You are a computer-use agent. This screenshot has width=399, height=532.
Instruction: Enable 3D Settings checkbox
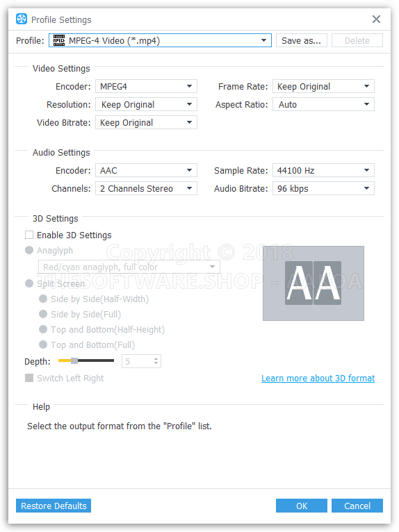pos(29,235)
